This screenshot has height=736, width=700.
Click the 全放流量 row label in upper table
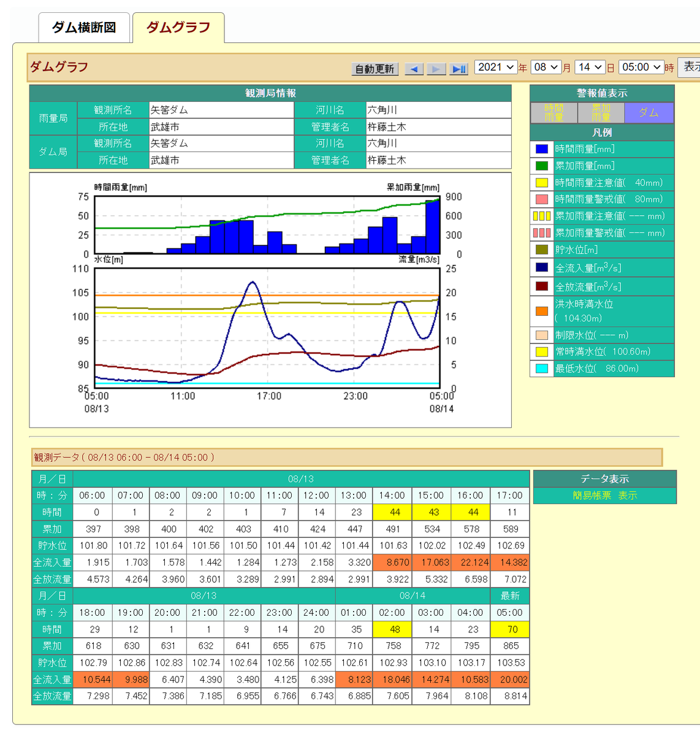tap(52, 579)
